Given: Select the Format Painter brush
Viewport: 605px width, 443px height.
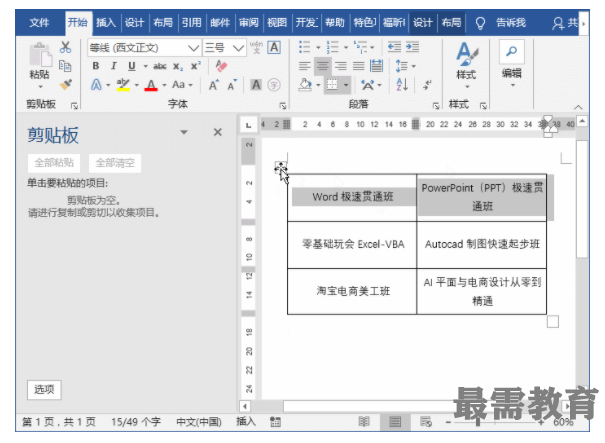Looking at the screenshot, I should 66,84.
